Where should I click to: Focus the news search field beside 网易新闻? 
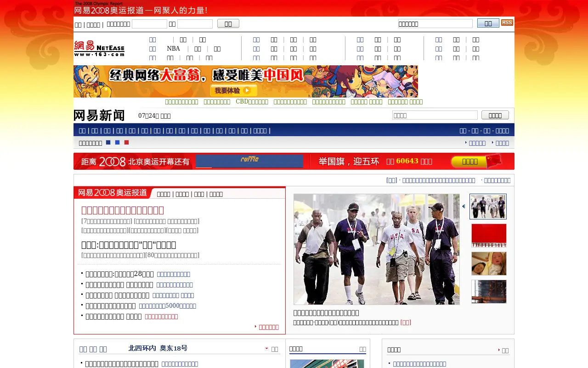pos(435,115)
